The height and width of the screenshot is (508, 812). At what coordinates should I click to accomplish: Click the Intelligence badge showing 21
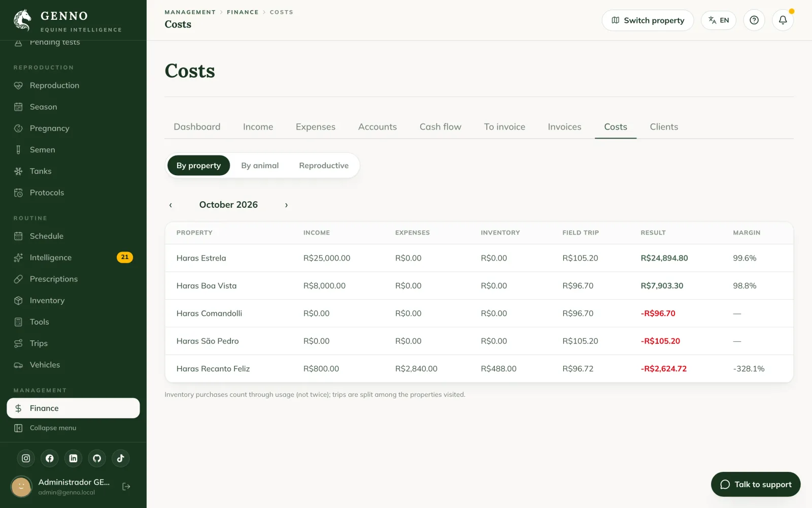(x=125, y=257)
